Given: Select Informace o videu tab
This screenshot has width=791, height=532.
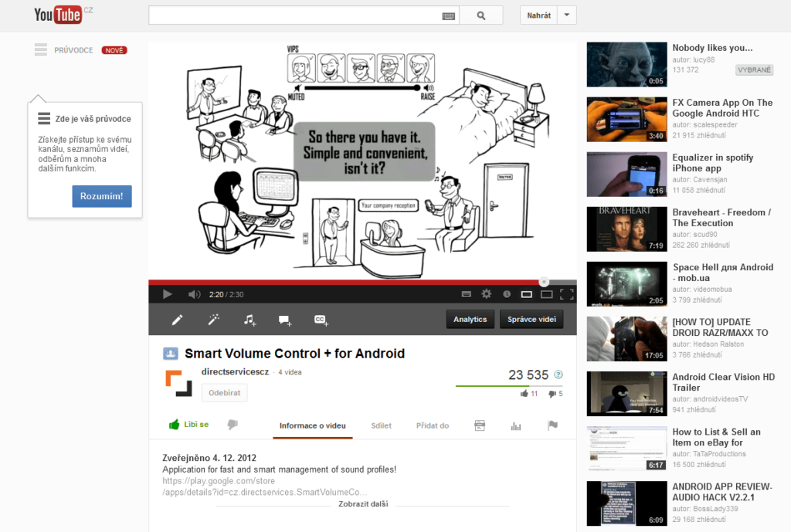Looking at the screenshot, I should click(x=313, y=425).
